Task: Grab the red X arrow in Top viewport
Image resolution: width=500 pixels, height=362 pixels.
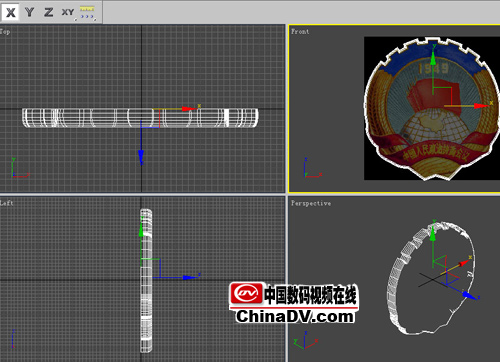Action: point(189,109)
